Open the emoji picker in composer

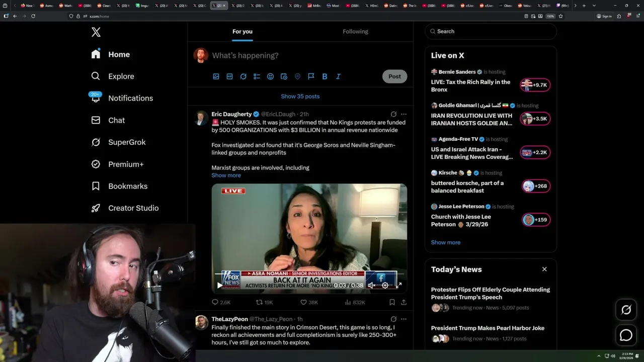[x=270, y=76]
